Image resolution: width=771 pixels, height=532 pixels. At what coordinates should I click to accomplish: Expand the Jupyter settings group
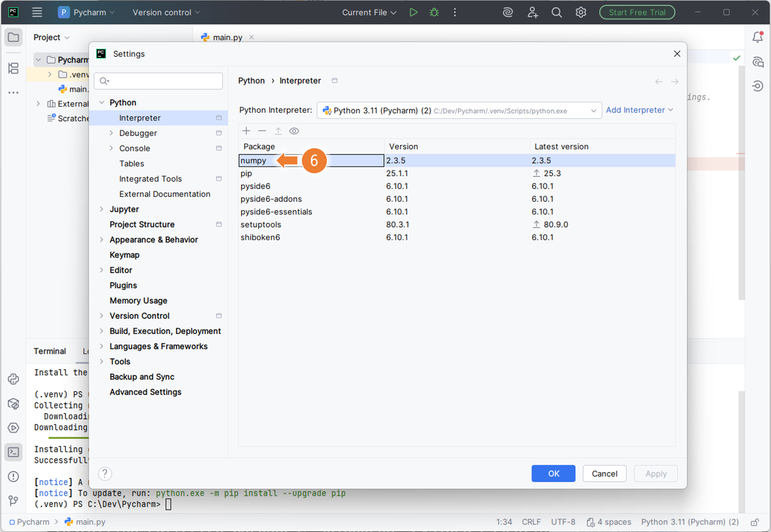pyautogui.click(x=102, y=209)
